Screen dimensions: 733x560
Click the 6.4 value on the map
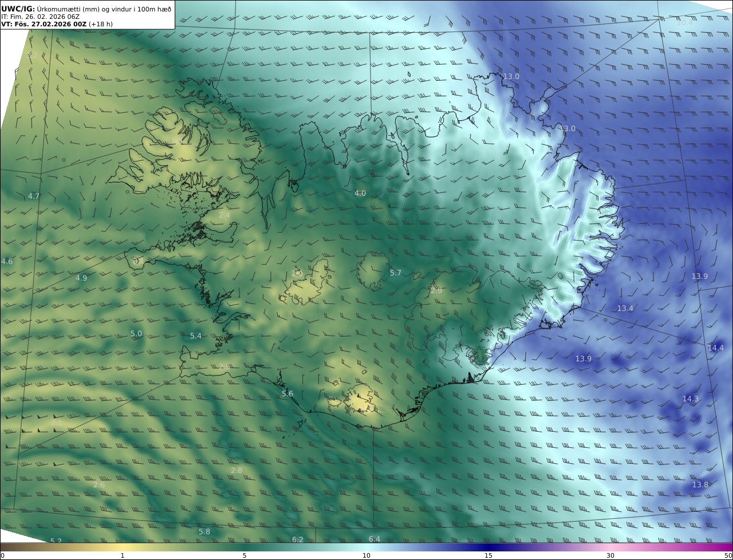(x=375, y=539)
